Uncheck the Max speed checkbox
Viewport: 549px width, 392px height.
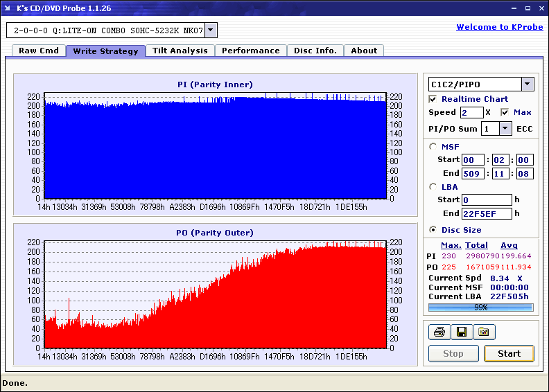click(x=505, y=112)
